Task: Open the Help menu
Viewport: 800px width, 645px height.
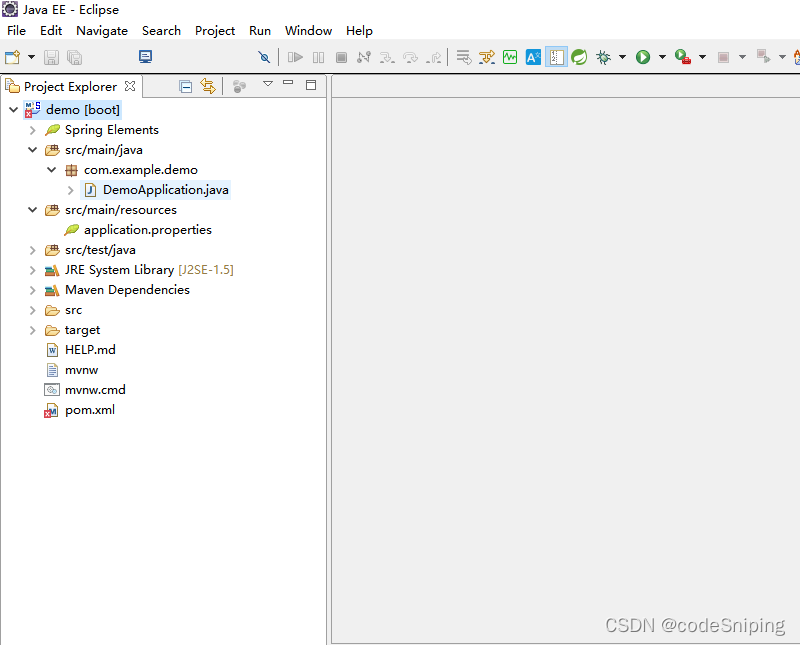Action: click(359, 31)
